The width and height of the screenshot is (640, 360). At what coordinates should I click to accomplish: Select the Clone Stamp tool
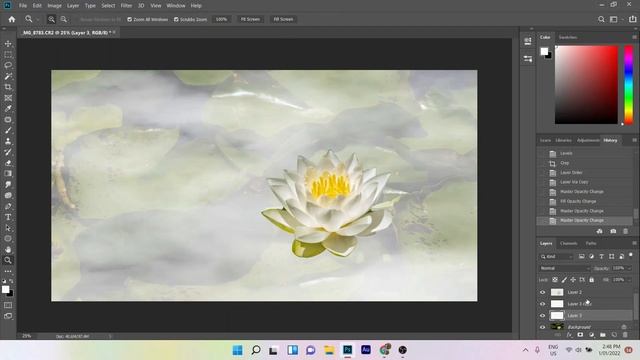(8, 141)
